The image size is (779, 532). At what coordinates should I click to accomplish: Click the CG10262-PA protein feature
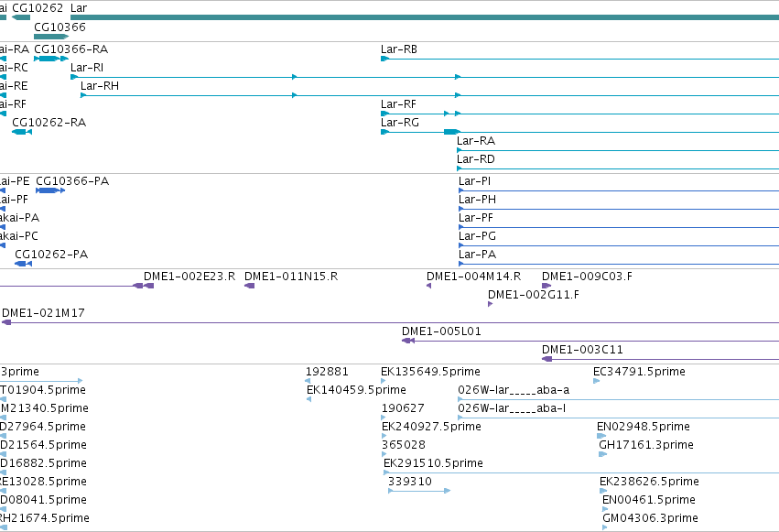[x=24, y=264]
